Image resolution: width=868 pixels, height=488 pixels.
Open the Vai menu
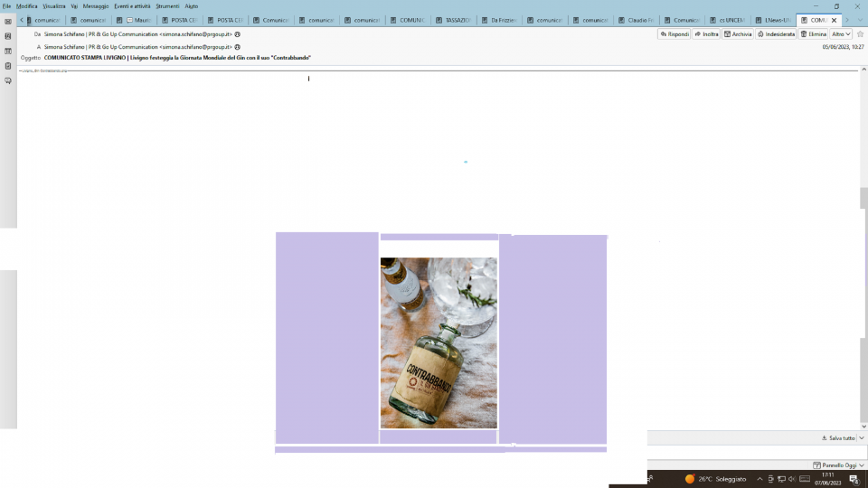(x=74, y=6)
